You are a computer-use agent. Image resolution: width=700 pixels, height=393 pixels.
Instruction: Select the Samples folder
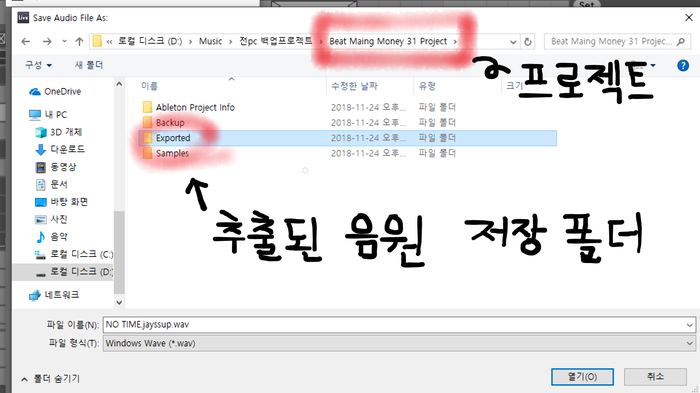[172, 153]
